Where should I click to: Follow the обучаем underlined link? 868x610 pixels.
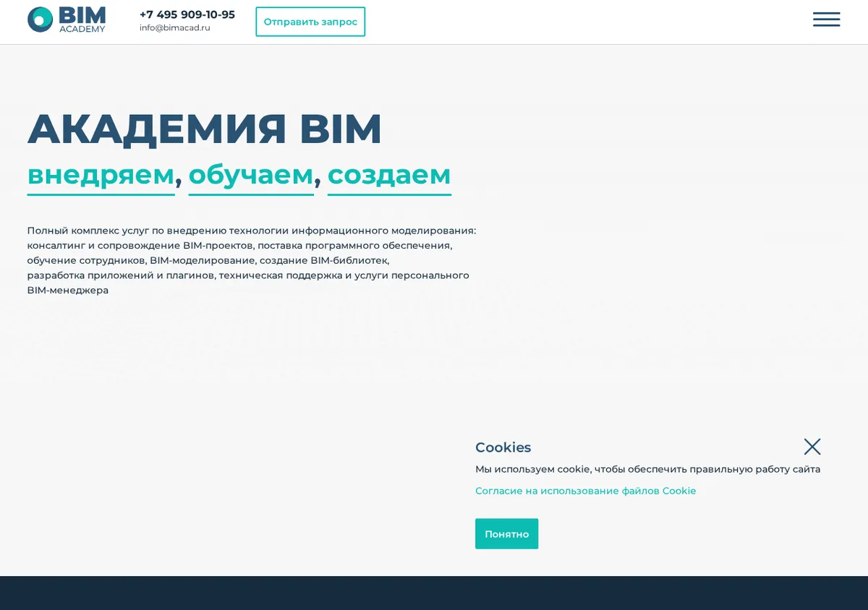pos(251,176)
